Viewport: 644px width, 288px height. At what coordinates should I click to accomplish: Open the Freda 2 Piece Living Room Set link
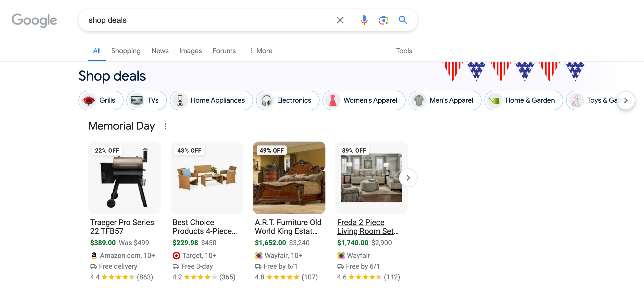pyautogui.click(x=368, y=227)
